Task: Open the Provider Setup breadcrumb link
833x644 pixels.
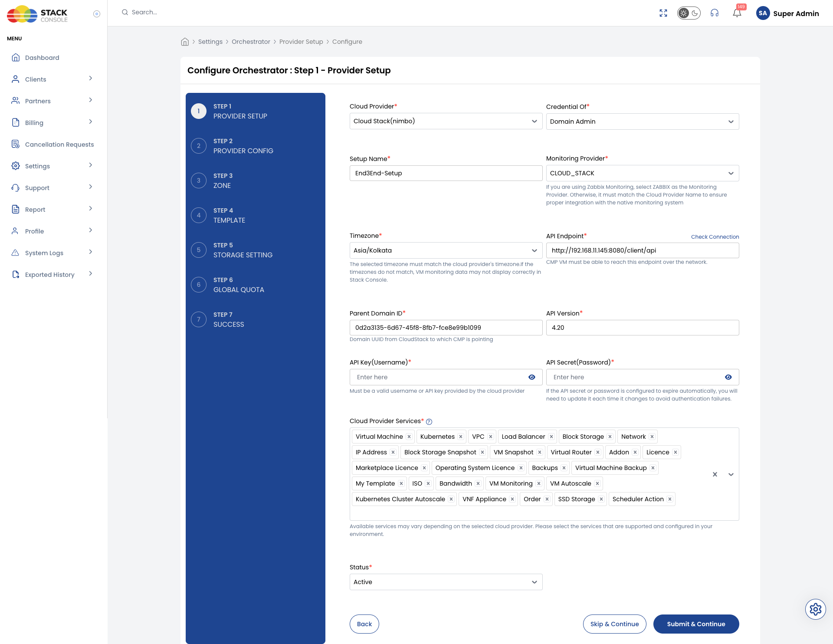Action: tap(301, 42)
